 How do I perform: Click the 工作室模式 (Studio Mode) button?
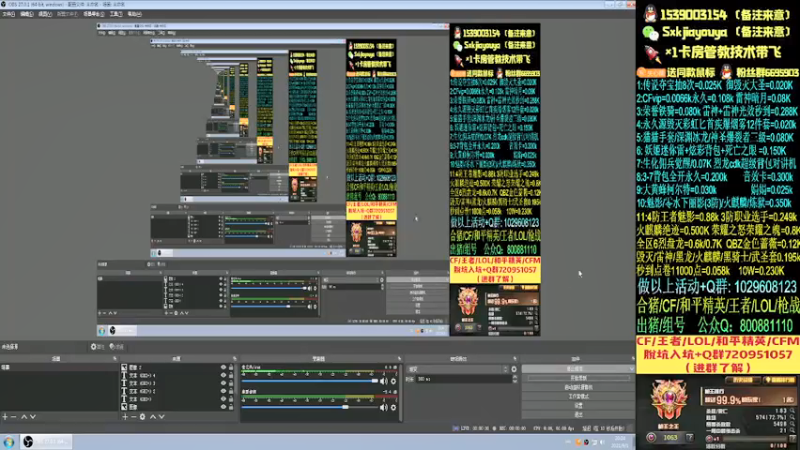pyautogui.click(x=578, y=396)
